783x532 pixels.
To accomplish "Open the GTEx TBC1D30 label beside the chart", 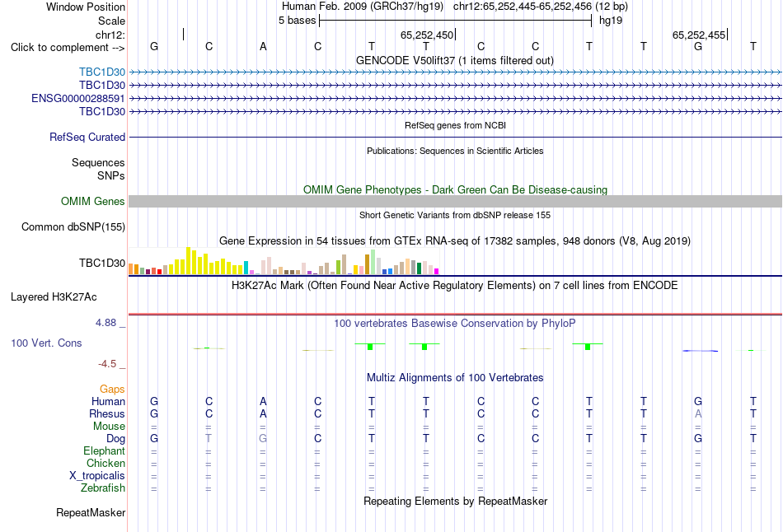I will (102, 263).
